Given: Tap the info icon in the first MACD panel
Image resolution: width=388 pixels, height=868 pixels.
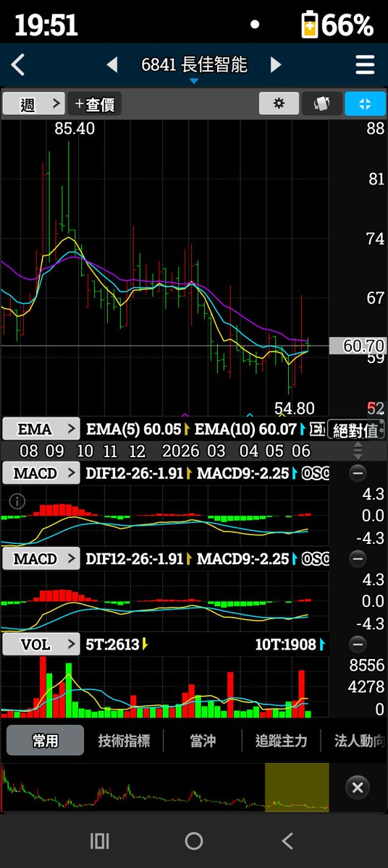Looking at the screenshot, I should (18, 501).
